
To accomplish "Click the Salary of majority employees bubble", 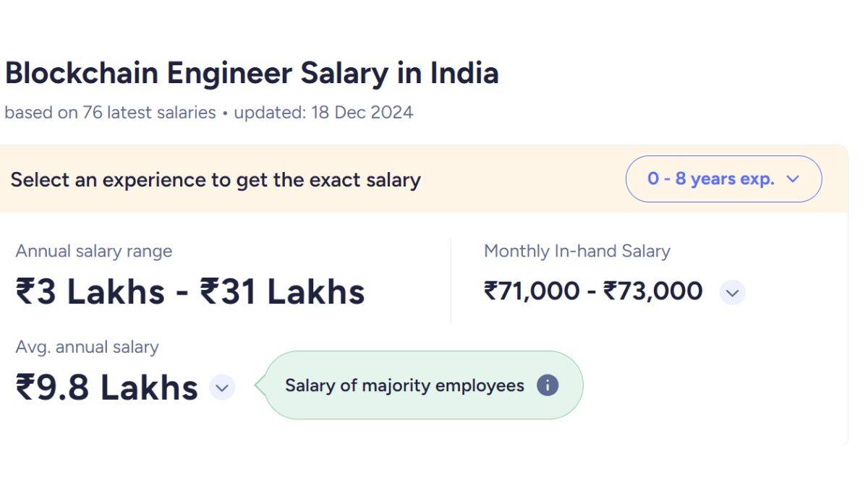I will (405, 385).
